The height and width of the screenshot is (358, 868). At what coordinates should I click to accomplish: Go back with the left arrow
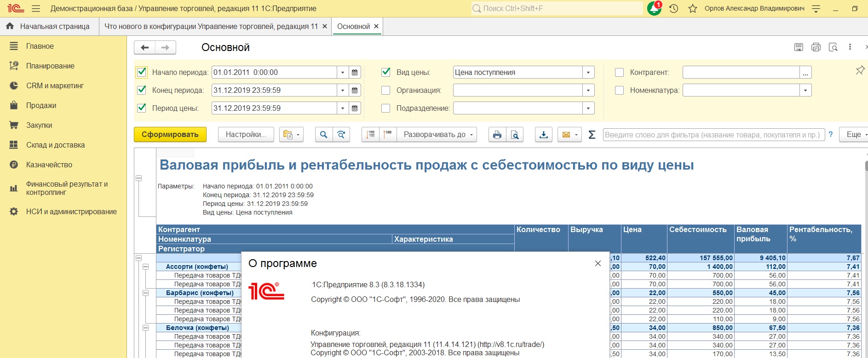(x=145, y=47)
